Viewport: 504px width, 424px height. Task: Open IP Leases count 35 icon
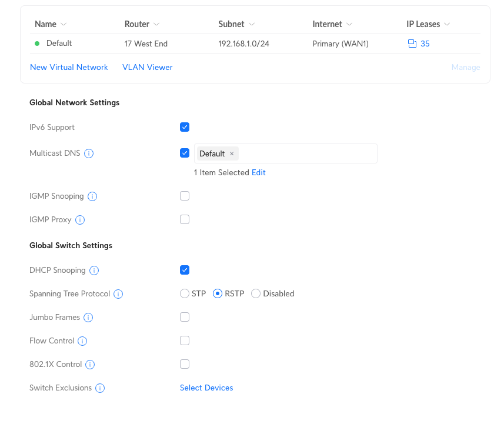[412, 44]
